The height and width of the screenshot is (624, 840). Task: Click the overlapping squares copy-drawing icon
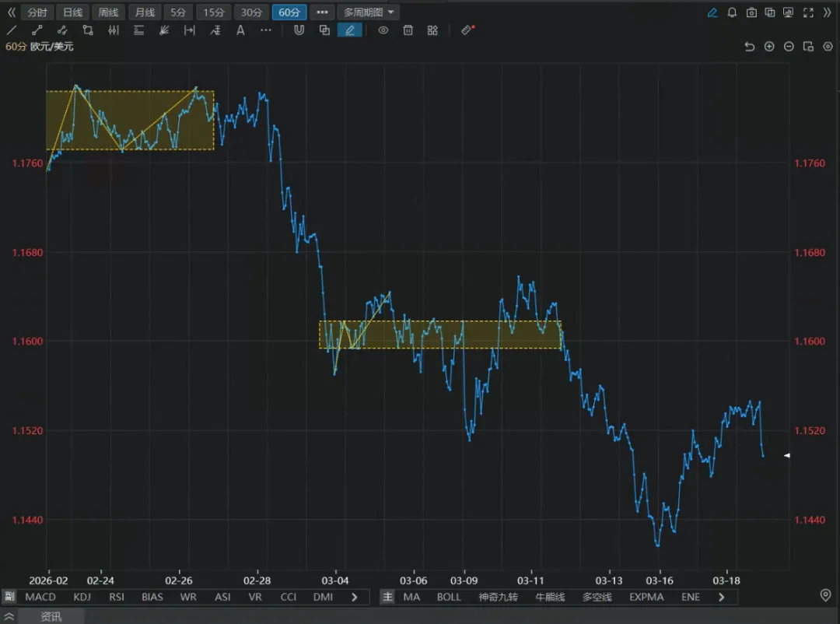click(x=324, y=30)
